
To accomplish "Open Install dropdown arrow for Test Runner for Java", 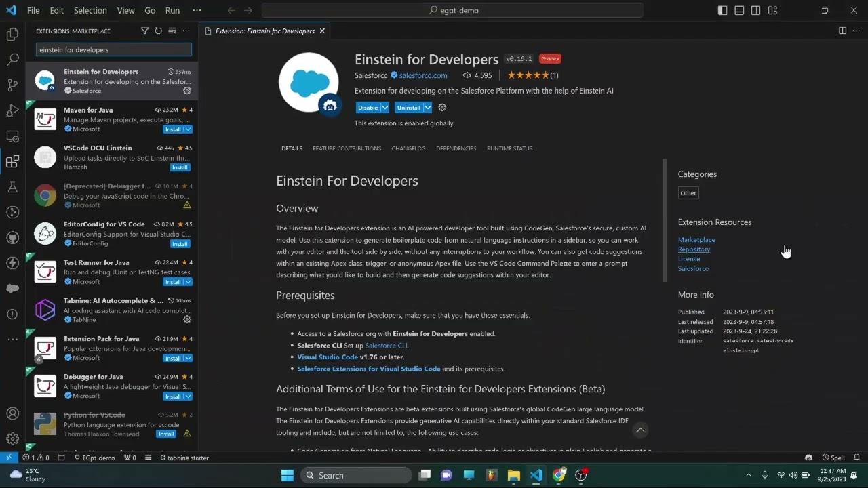I will (x=188, y=282).
